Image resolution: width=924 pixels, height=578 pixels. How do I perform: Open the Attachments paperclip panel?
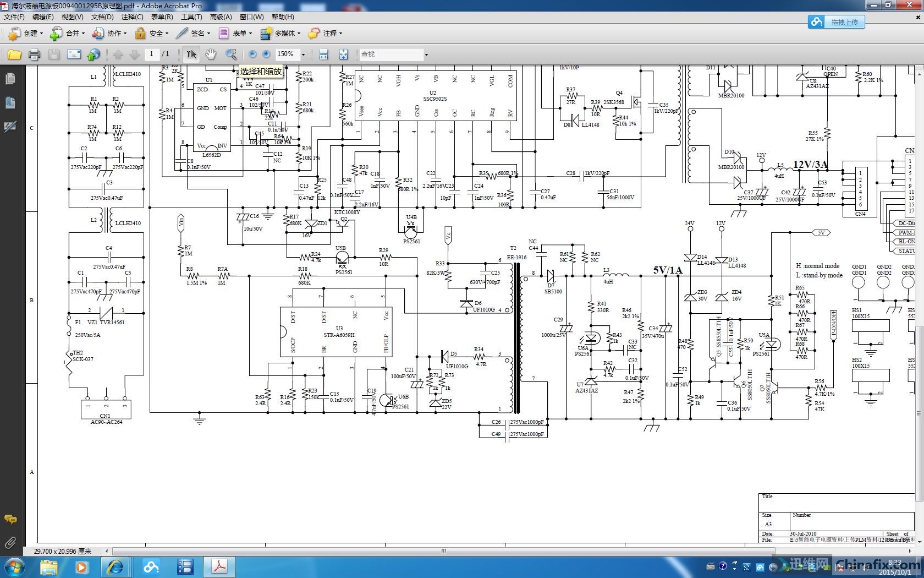tap(10, 543)
